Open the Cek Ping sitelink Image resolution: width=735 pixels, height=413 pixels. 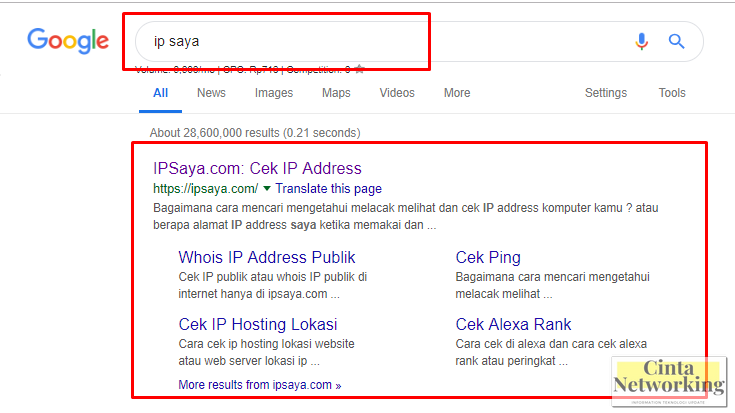coord(488,257)
